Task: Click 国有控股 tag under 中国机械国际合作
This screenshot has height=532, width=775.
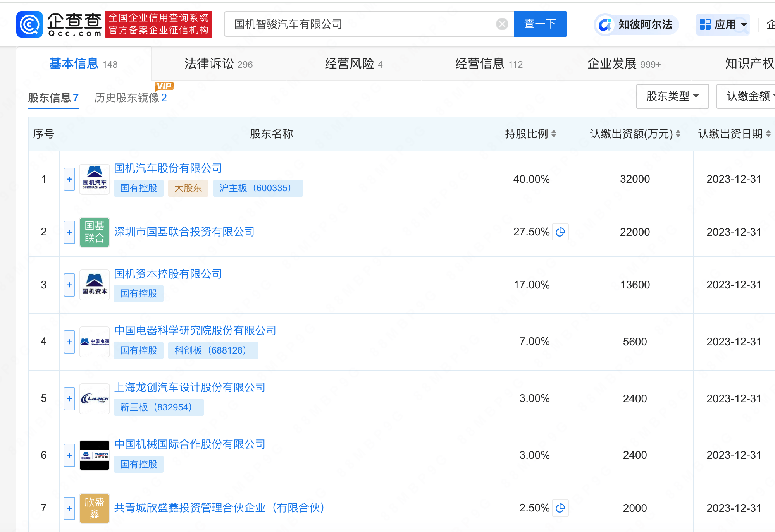Action: coord(139,464)
